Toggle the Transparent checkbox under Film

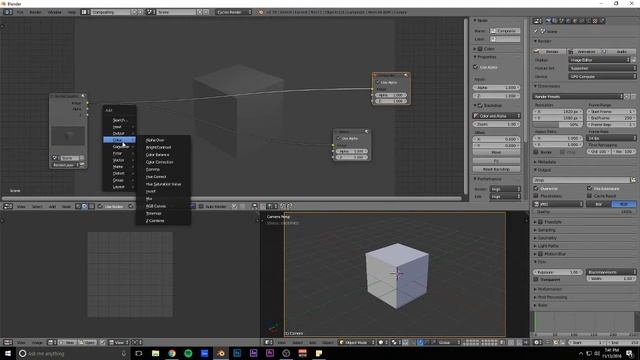click(x=536, y=280)
